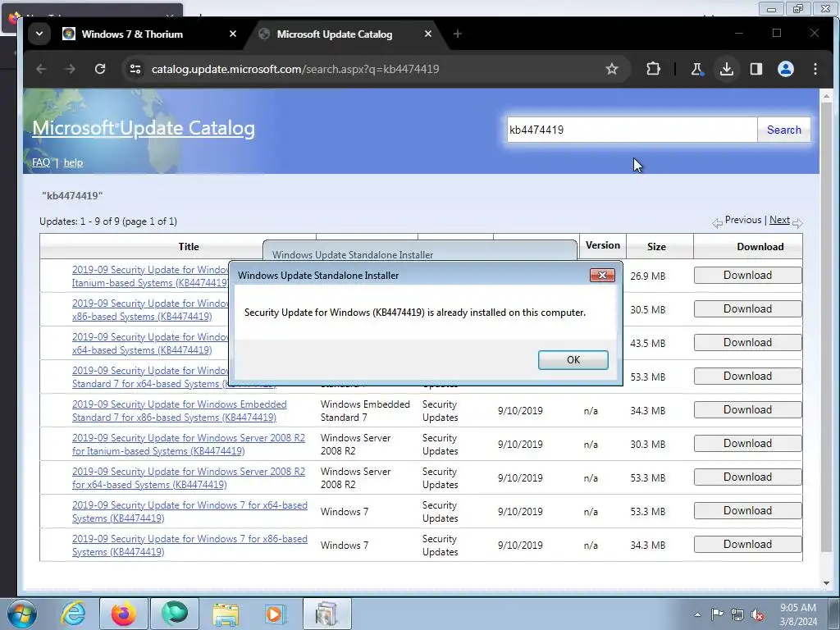
Task: Click the Next page link
Action: [779, 220]
